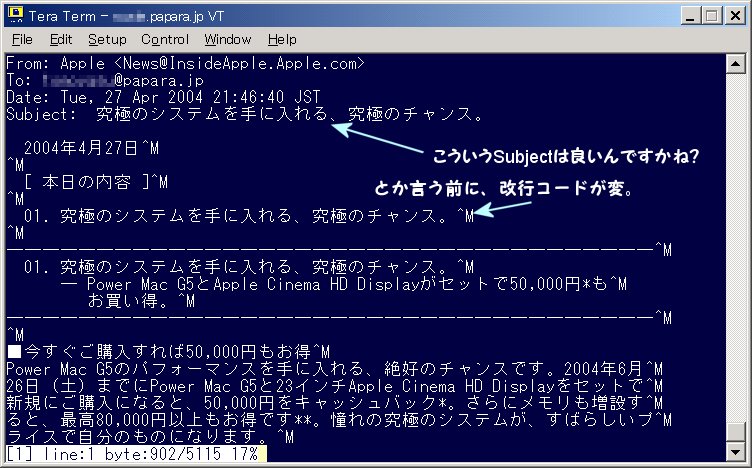752x468 pixels.
Task: Click the scrollbar down arrow
Action: [735, 452]
